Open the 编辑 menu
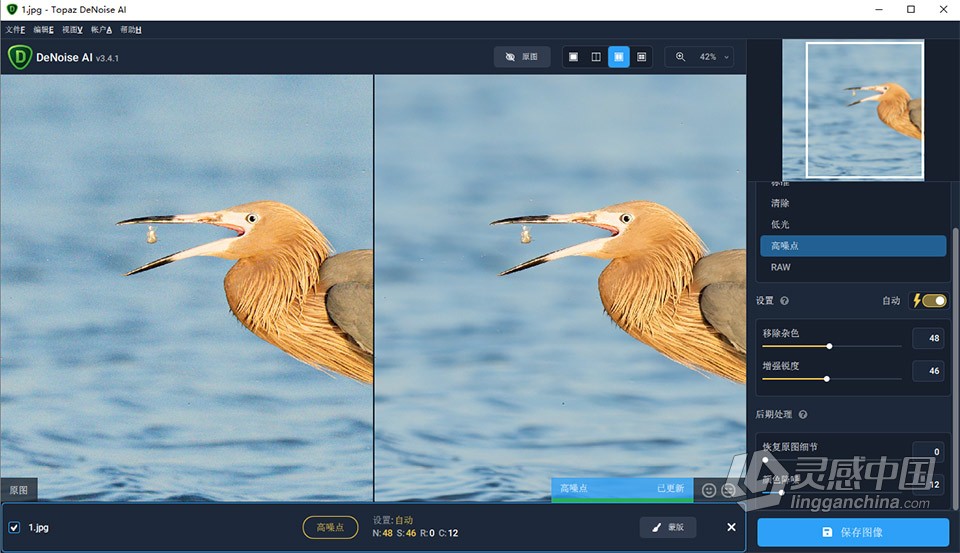 pyautogui.click(x=43, y=29)
